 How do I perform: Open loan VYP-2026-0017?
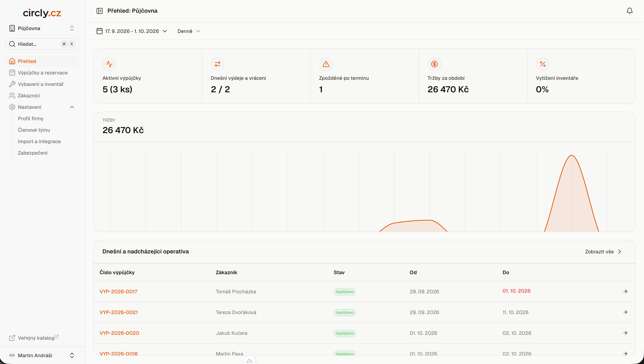pyautogui.click(x=118, y=292)
